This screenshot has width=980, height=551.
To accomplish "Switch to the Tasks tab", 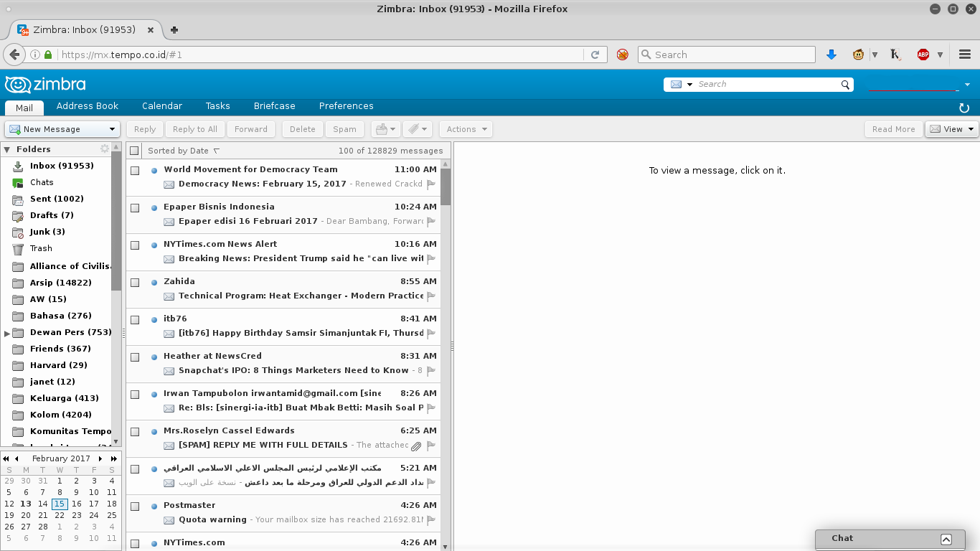I will [217, 106].
